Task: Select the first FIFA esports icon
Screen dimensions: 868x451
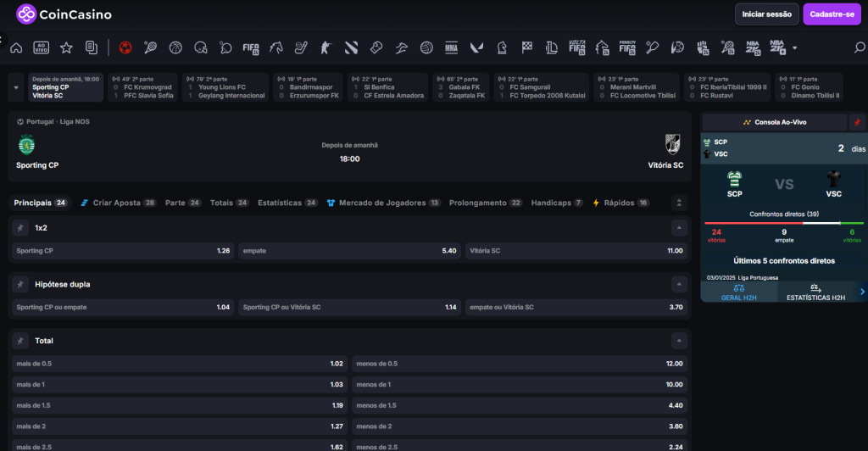Action: click(251, 48)
